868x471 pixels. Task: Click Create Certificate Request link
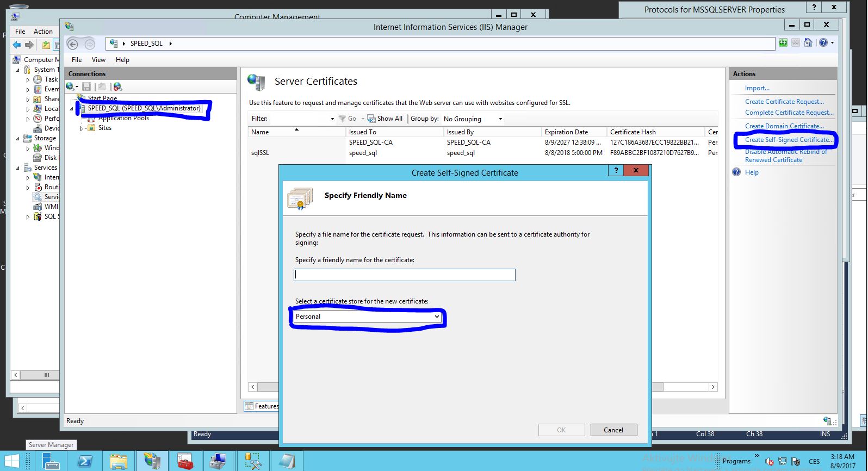(784, 102)
